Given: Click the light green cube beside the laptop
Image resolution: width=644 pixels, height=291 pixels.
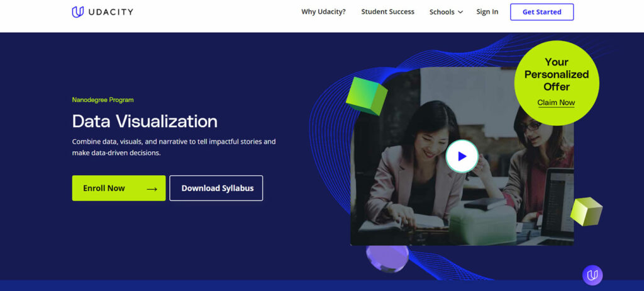Looking at the screenshot, I should [x=586, y=211].
